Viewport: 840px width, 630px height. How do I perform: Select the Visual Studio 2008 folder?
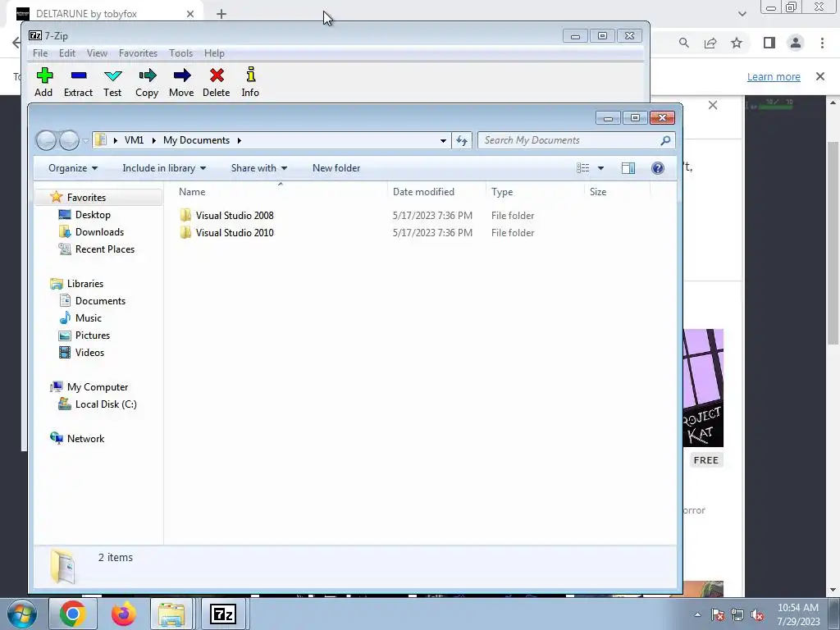point(235,216)
